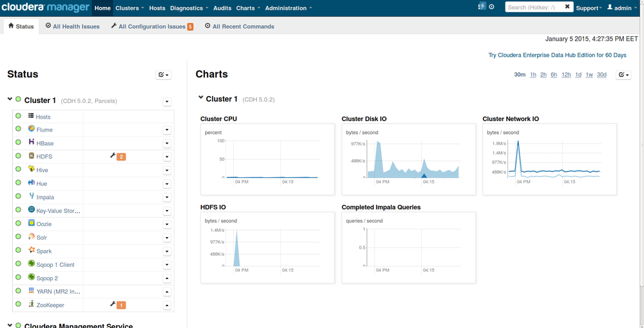The image size is (644, 328).
Task: Click Cluster 1 green health status icon
Action: pyautogui.click(x=18, y=99)
